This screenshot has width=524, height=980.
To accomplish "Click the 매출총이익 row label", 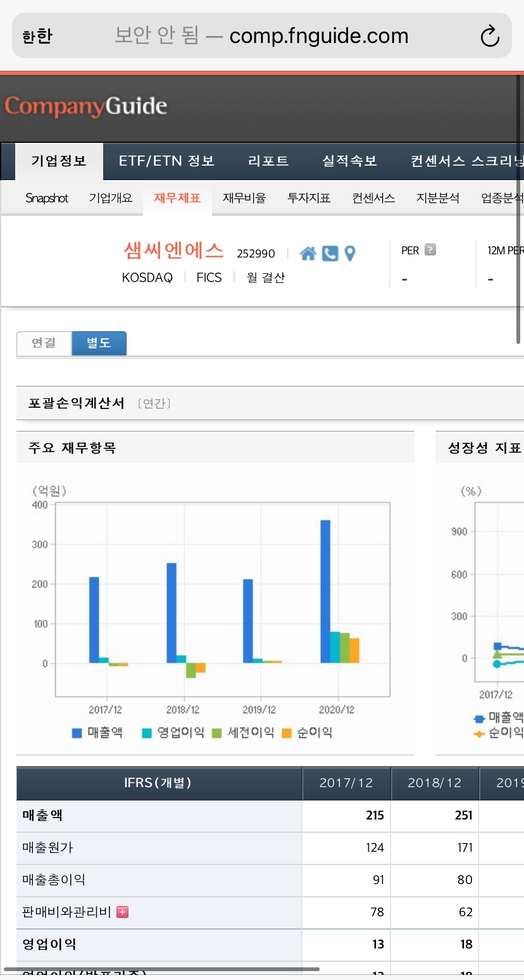I will (x=54, y=879).
